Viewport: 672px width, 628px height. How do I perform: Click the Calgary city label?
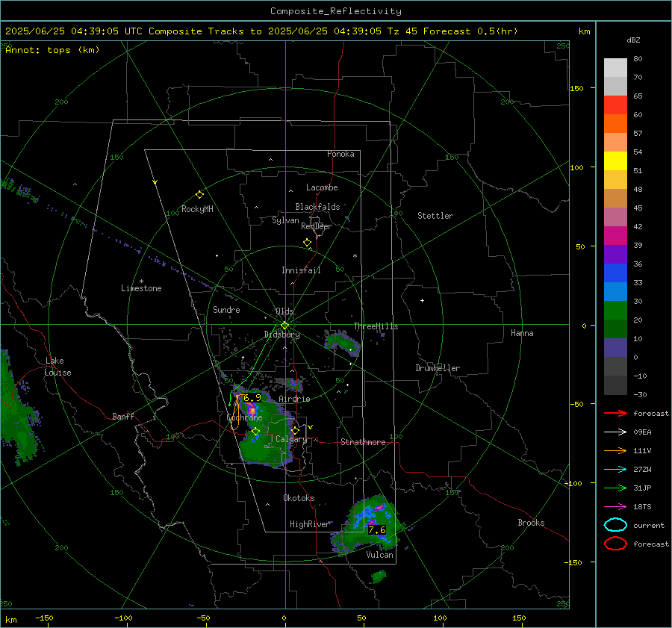coord(291,439)
